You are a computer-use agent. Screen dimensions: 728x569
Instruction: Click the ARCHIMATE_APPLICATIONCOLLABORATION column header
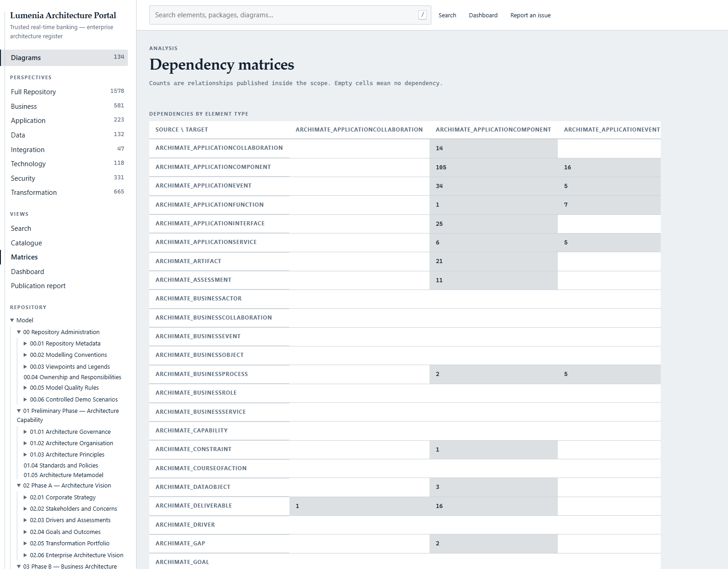(x=359, y=130)
